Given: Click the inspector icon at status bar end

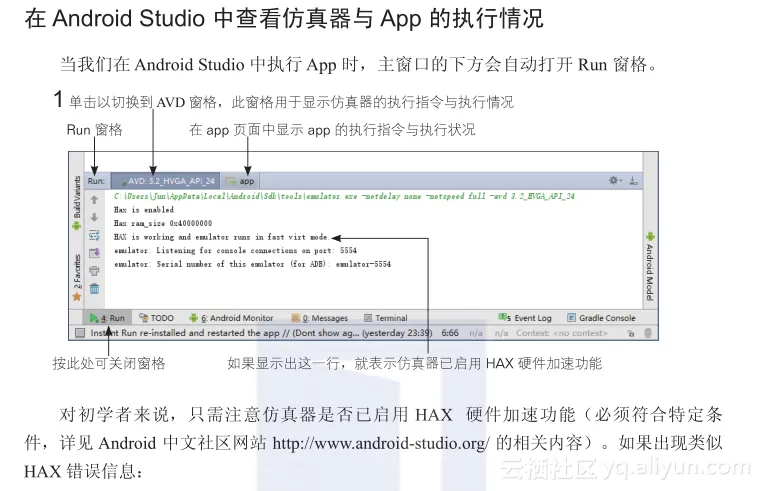Looking at the screenshot, I should pos(648,333).
